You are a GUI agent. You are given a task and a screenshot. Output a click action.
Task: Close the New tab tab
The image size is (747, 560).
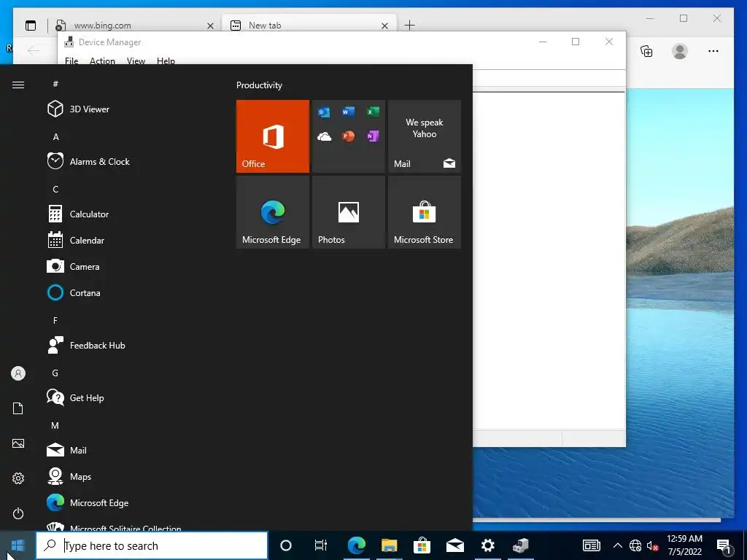(385, 26)
